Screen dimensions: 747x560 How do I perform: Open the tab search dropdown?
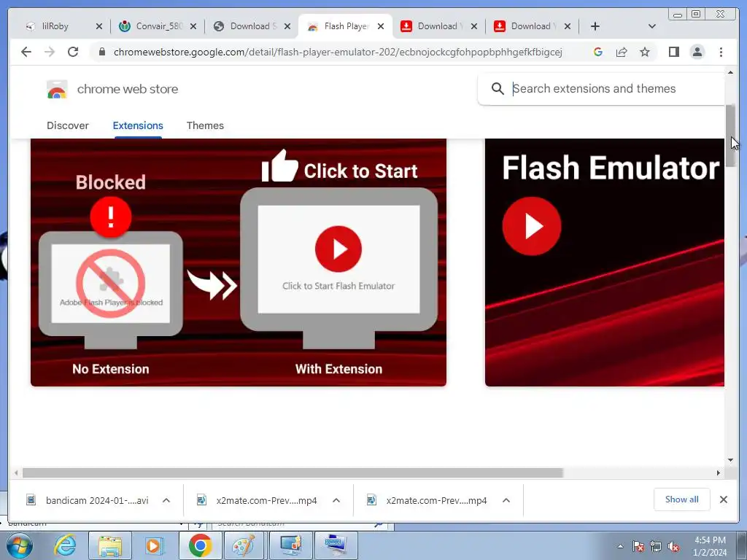pos(652,26)
